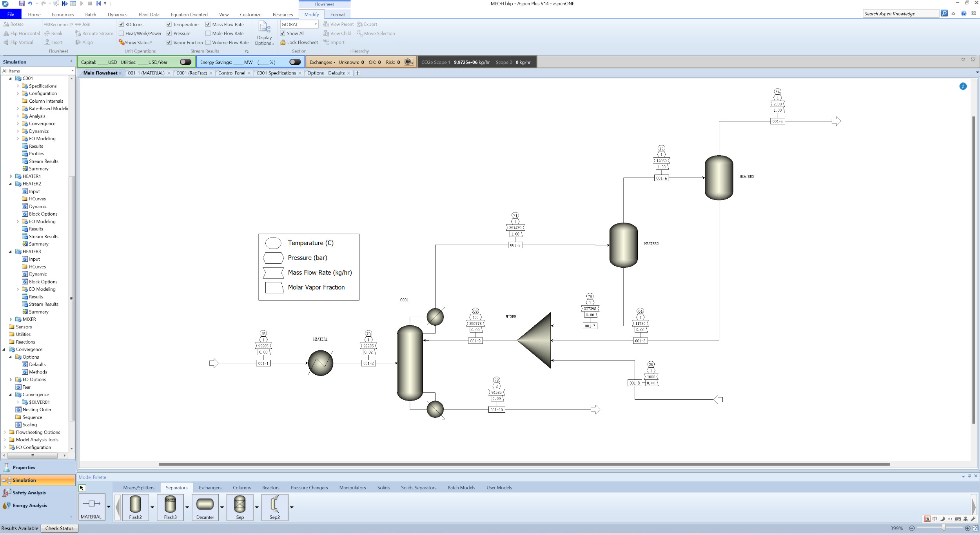Save the simulation file
The height and width of the screenshot is (535, 980).
point(22,4)
